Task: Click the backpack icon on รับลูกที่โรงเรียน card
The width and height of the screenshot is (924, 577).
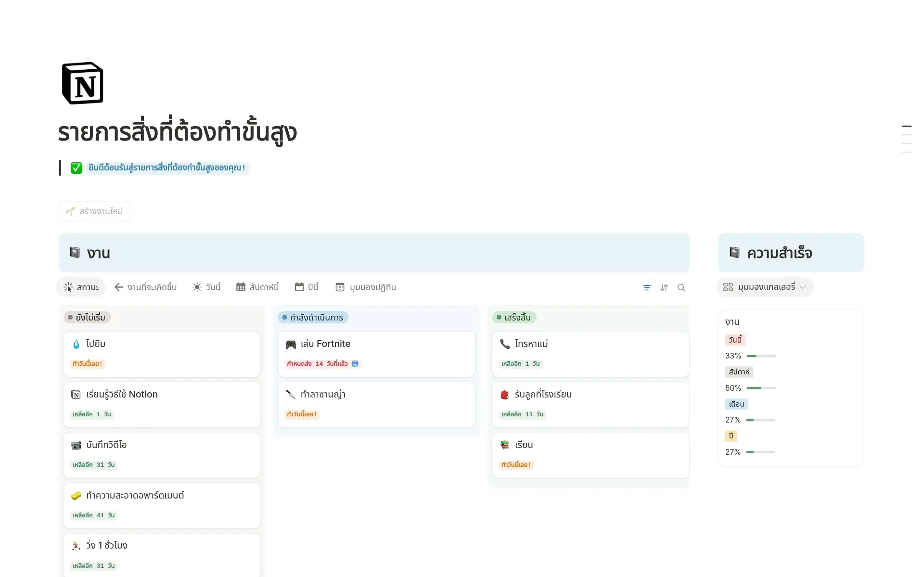Action: point(505,395)
